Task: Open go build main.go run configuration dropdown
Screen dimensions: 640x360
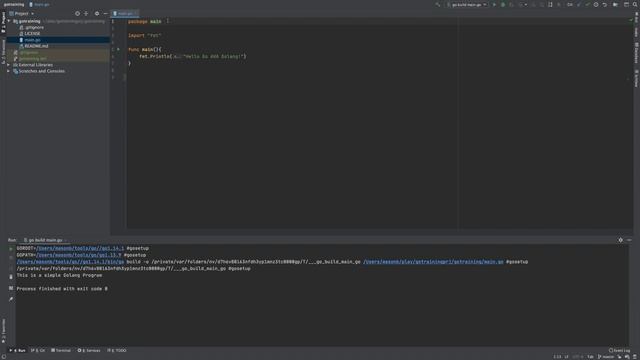Action: (467, 4)
